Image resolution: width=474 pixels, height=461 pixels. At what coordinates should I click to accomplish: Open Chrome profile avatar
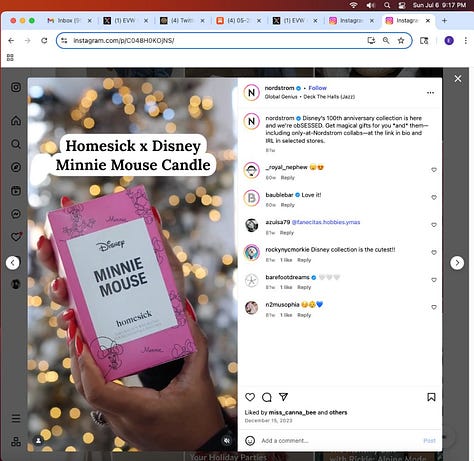pyautogui.click(x=449, y=41)
